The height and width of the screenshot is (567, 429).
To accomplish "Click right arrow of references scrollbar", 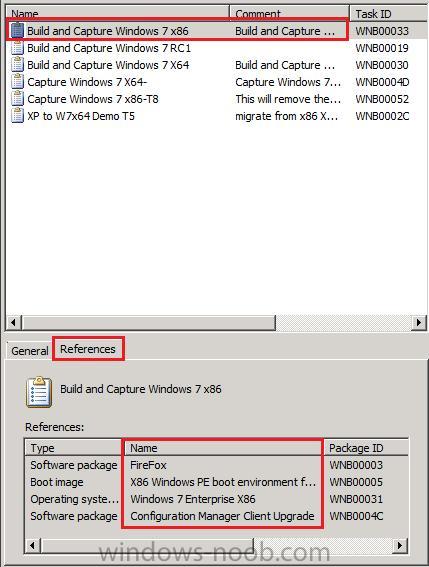I will [400, 545].
